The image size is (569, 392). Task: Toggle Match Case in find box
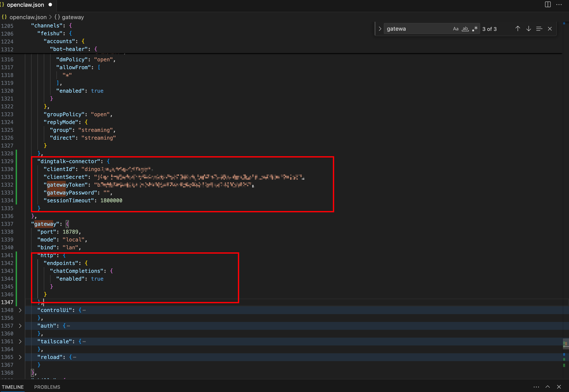[x=456, y=29]
